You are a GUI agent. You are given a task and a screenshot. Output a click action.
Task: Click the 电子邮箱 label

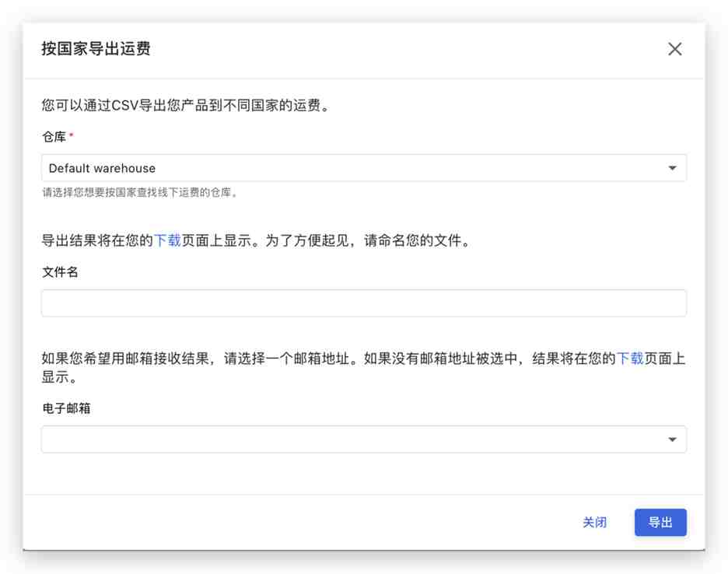[66, 408]
